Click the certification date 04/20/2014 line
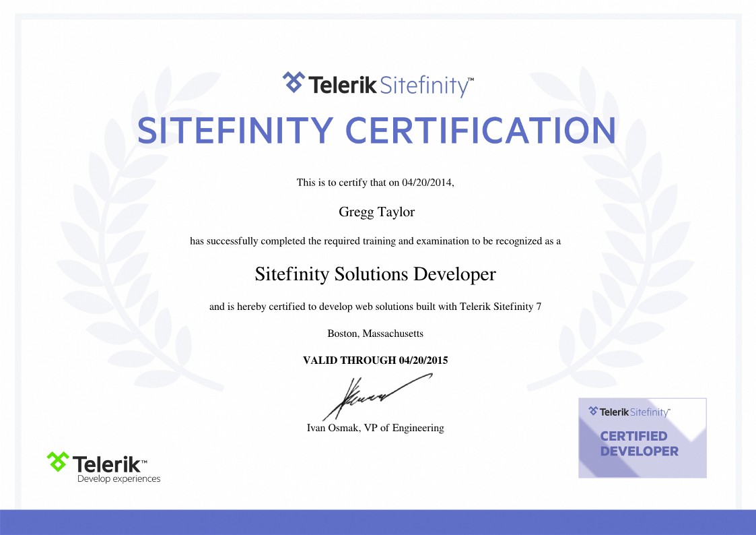 375,183
